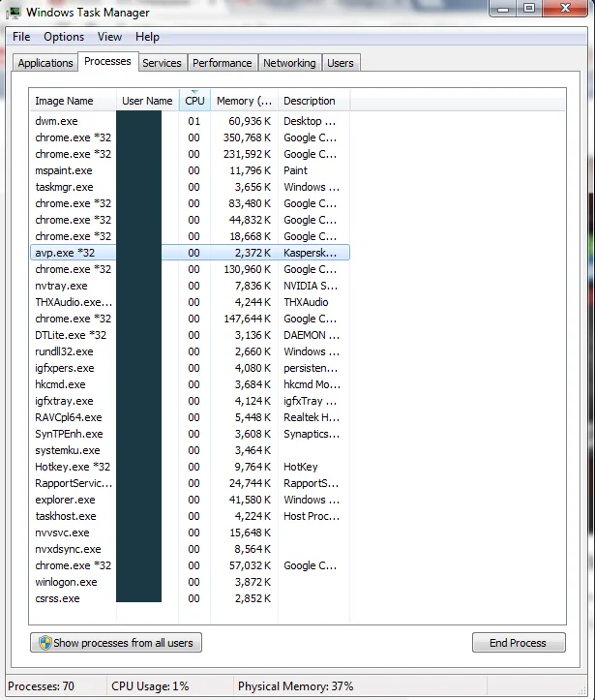Image resolution: width=595 pixels, height=700 pixels.
Task: Select the taskhost.exe process
Action: coord(190,516)
